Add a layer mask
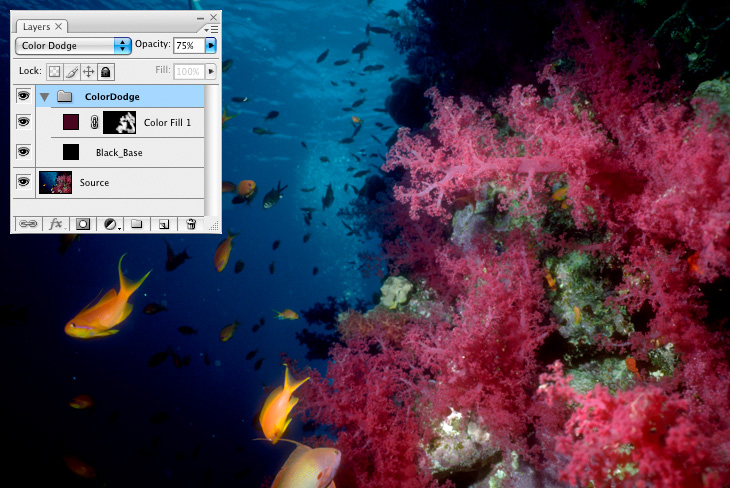 [x=83, y=224]
